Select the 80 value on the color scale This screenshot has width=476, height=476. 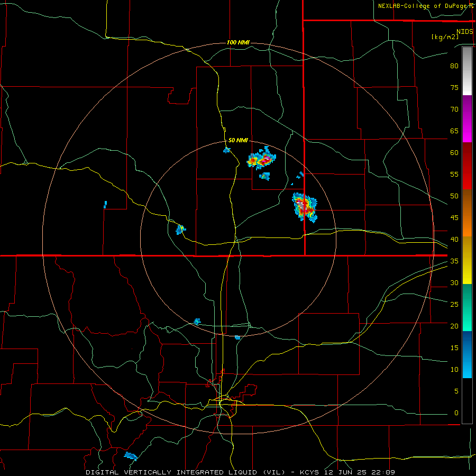pyautogui.click(x=454, y=66)
